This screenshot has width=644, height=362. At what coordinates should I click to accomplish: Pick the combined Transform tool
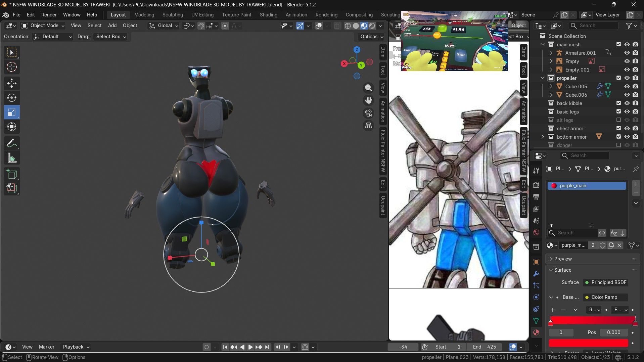tap(12, 127)
